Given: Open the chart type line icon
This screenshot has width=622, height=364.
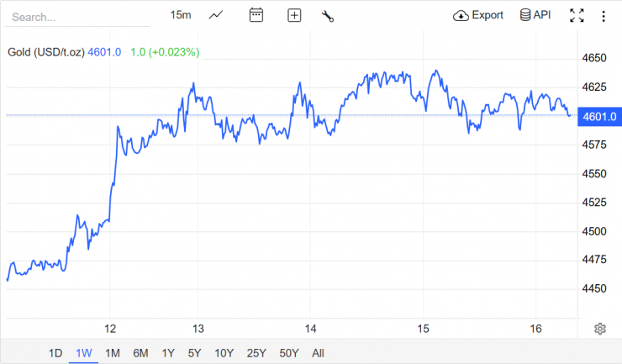Looking at the screenshot, I should coord(216,15).
